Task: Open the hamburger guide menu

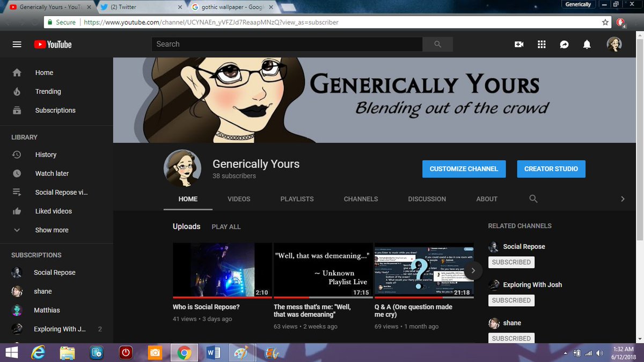Action: pos(17,45)
